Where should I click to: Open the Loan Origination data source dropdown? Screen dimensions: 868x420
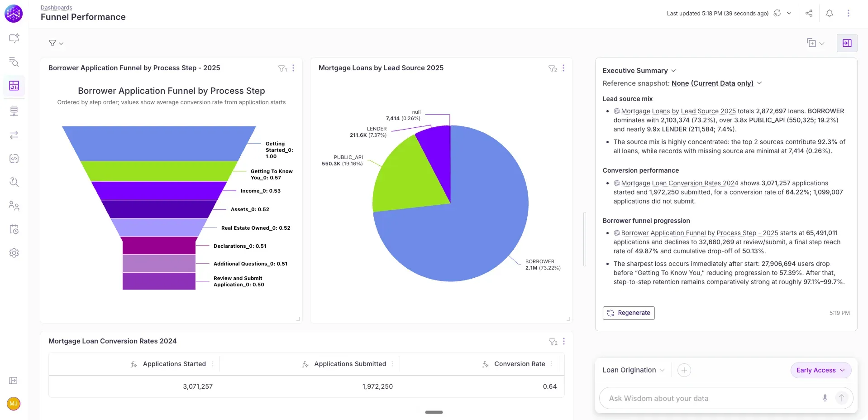pyautogui.click(x=634, y=370)
